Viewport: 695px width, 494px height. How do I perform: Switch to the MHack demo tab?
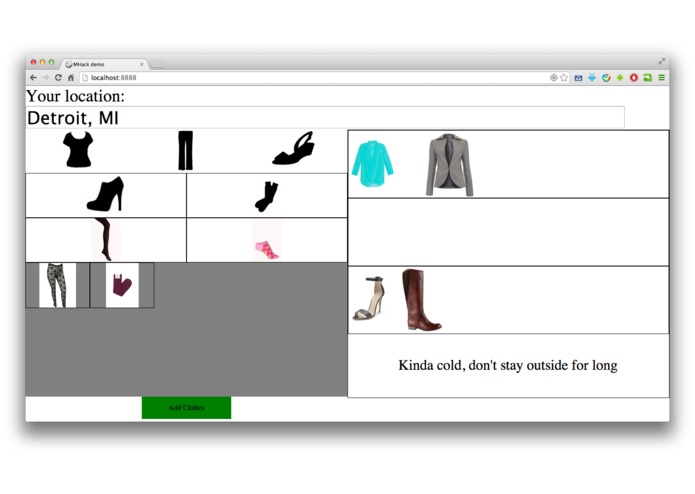pos(105,64)
